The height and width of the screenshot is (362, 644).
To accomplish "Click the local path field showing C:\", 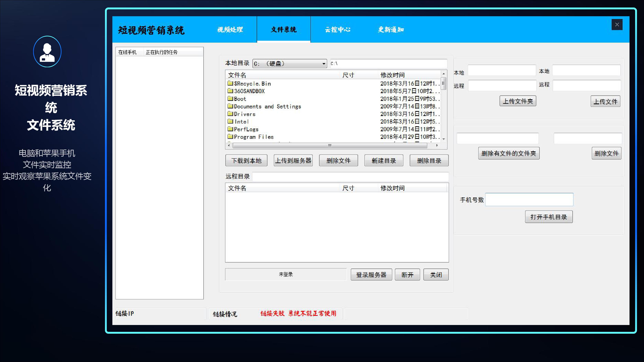I will 388,63.
